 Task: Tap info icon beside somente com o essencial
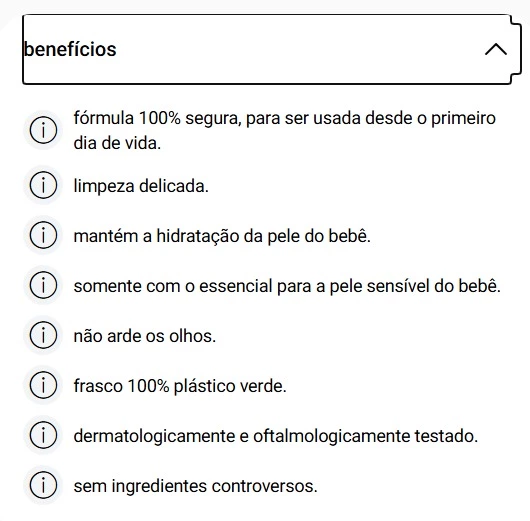click(43, 285)
